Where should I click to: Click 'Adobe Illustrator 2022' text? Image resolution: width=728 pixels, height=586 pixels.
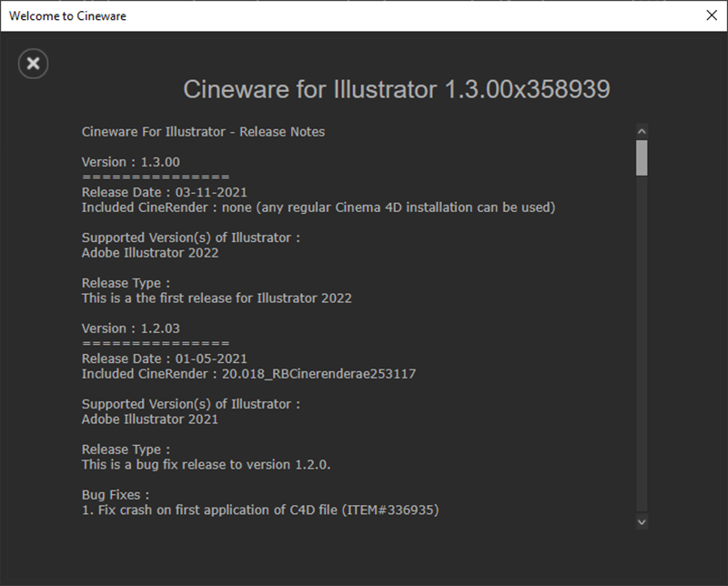(x=150, y=253)
